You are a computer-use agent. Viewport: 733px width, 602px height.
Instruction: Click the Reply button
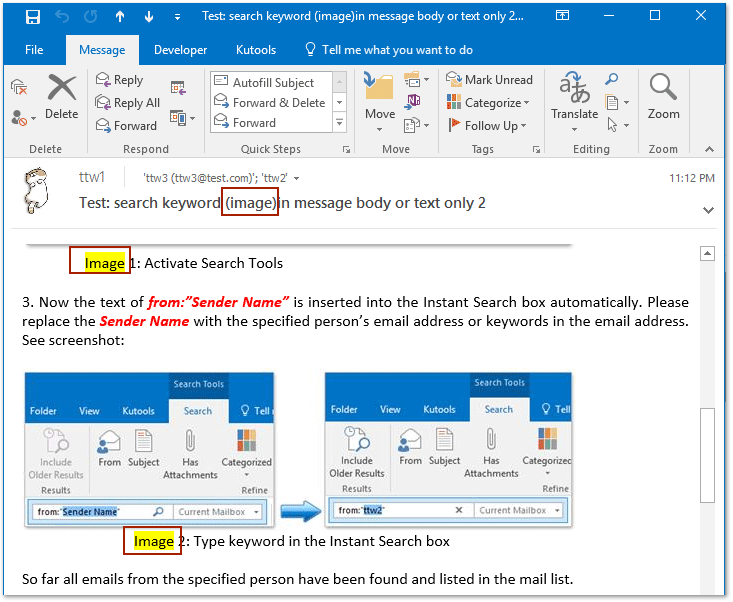tap(119, 80)
